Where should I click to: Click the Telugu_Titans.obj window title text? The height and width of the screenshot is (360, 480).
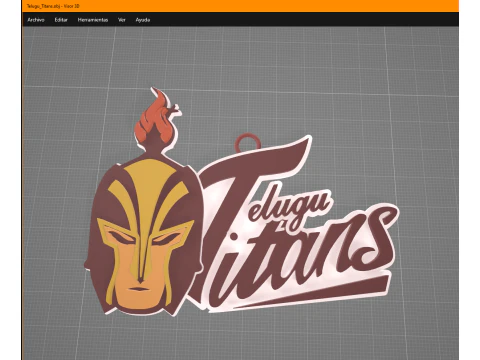click(x=53, y=6)
